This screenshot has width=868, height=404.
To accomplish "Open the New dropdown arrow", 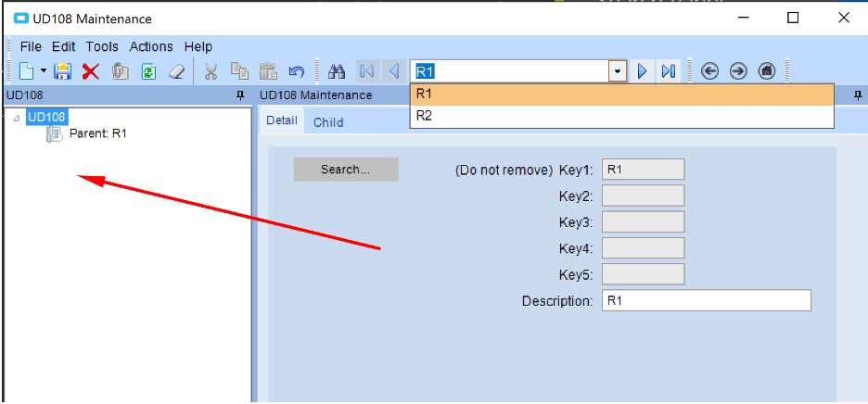I will click(44, 72).
